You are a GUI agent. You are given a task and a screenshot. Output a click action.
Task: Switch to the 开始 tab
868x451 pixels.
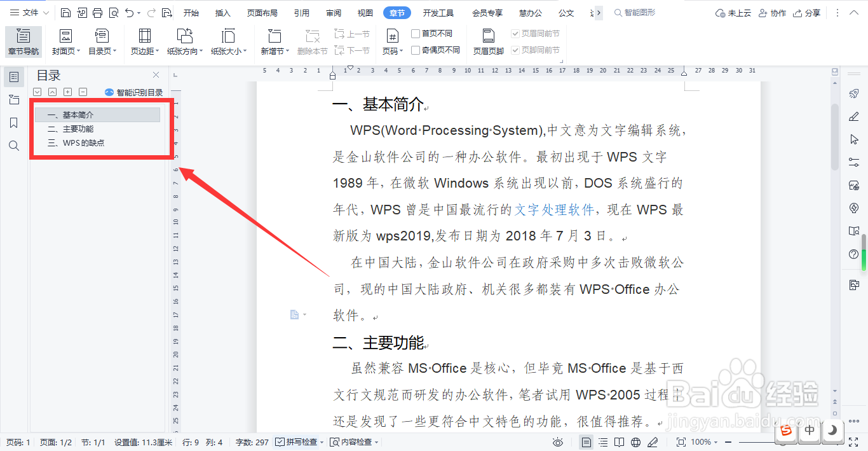191,13
